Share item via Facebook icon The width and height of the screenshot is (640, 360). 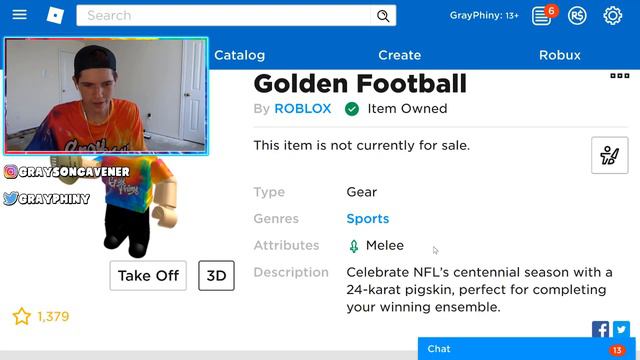point(600,329)
